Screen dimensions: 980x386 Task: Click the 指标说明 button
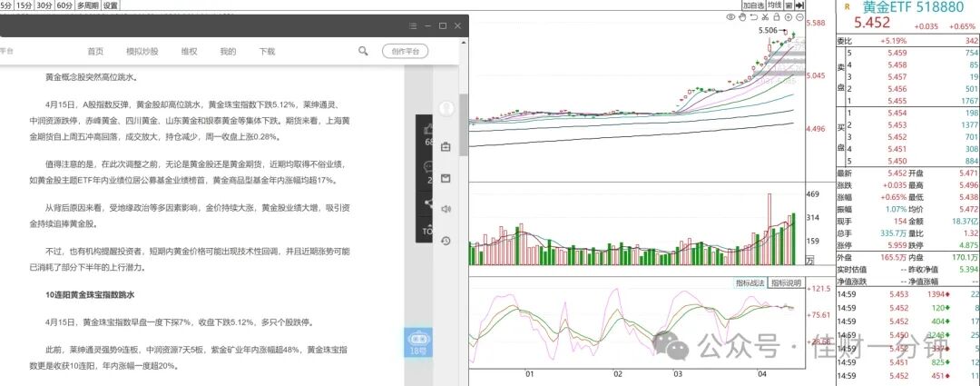785,282
